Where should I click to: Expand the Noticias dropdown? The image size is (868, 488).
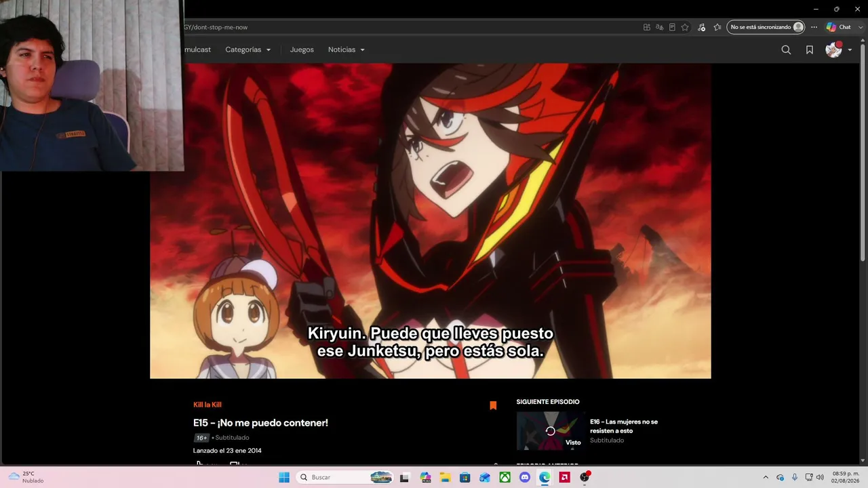[347, 49]
